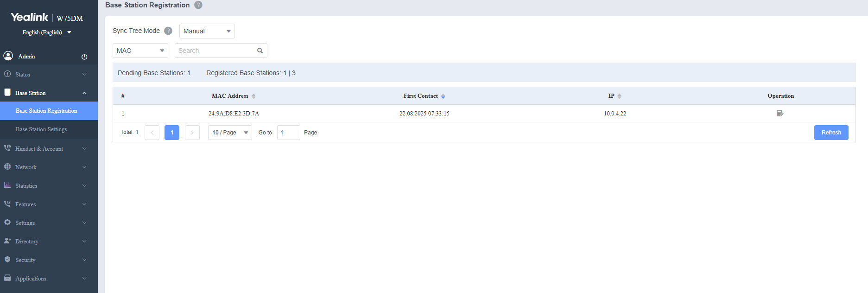Expand the Security menu chevron
The width and height of the screenshot is (868, 293).
(x=84, y=260)
